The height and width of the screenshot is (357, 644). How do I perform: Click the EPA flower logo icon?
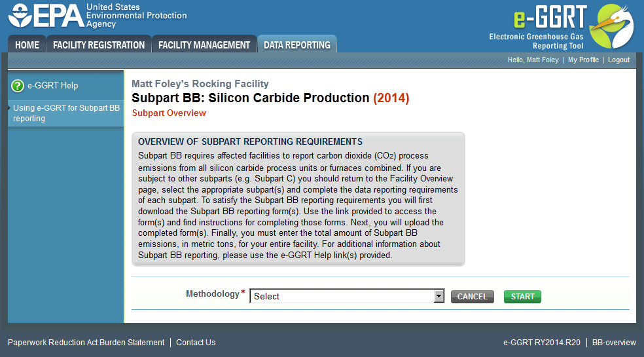pyautogui.click(x=19, y=16)
